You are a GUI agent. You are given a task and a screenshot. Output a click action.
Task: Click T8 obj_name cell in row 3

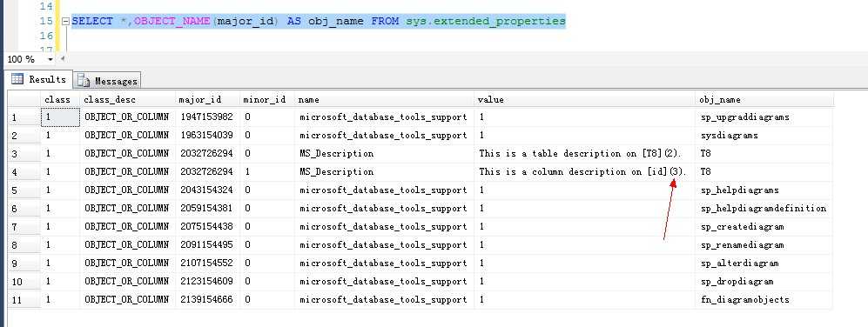pos(764,154)
